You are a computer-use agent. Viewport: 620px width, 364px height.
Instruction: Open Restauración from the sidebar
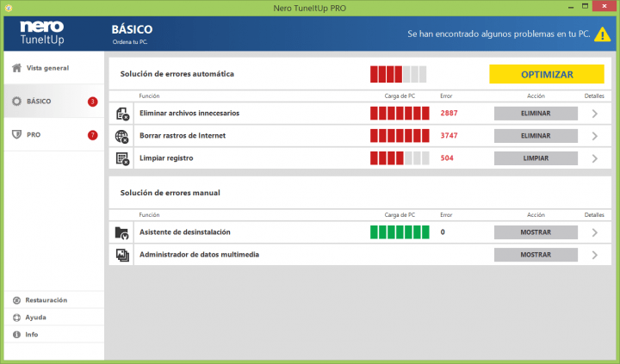54,300
